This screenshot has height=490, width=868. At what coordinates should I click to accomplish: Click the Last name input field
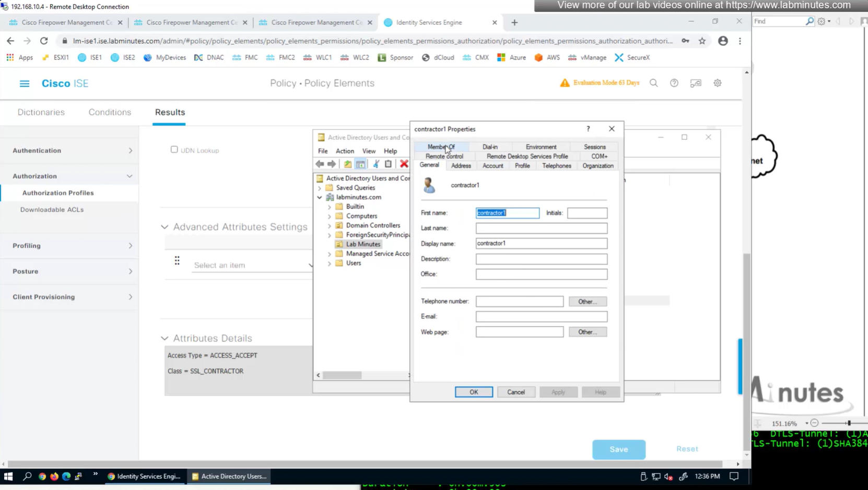pyautogui.click(x=541, y=228)
